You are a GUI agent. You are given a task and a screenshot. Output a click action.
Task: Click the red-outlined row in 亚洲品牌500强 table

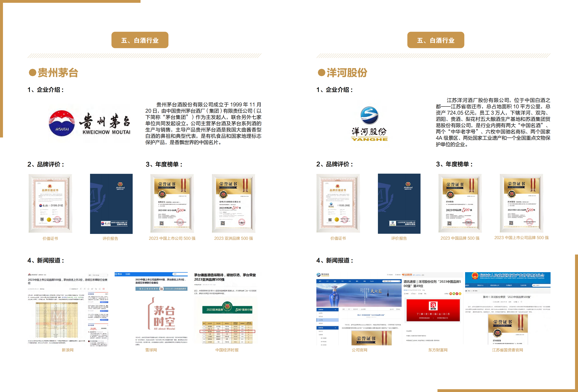click(x=227, y=331)
